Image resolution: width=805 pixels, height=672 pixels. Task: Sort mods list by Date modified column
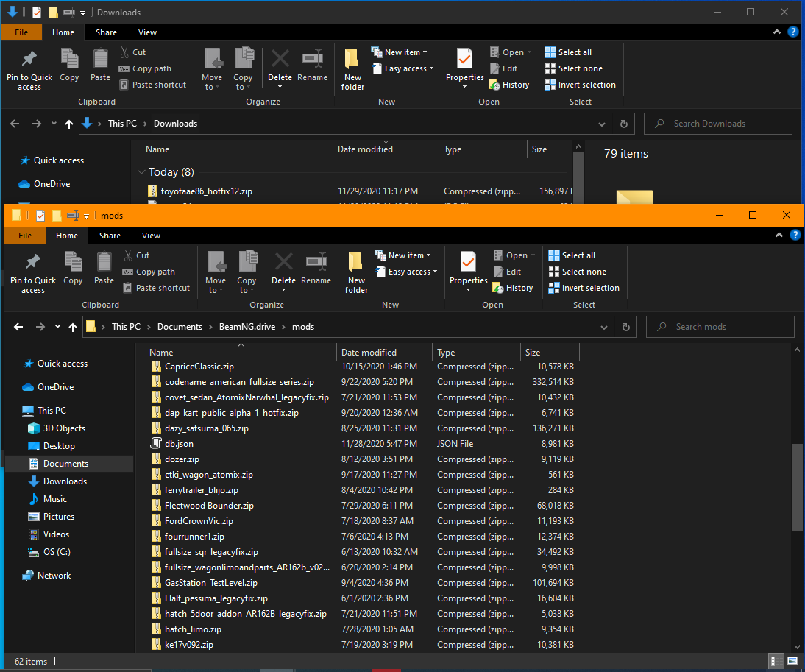(384, 352)
